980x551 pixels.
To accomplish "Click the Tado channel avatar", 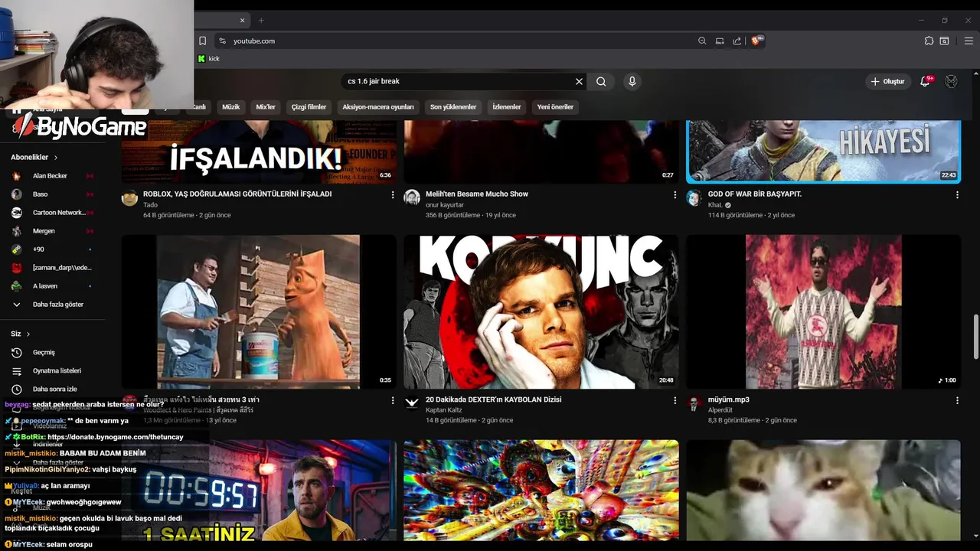I will coord(129,198).
